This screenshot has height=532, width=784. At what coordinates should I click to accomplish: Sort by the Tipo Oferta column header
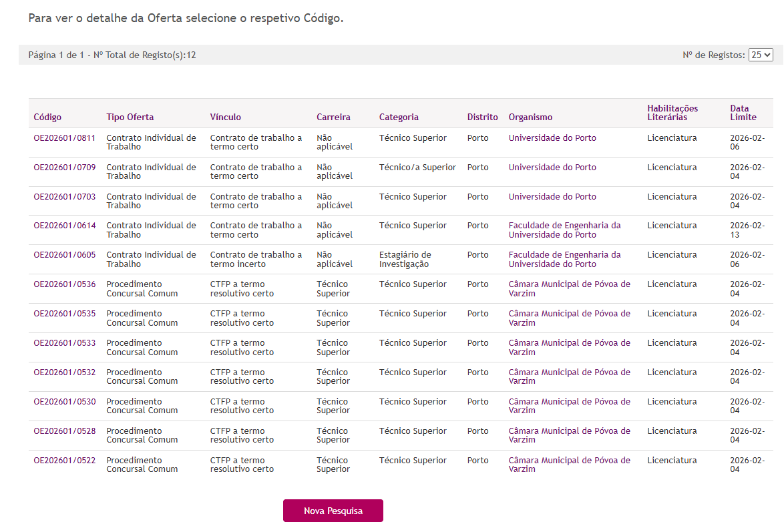[130, 117]
